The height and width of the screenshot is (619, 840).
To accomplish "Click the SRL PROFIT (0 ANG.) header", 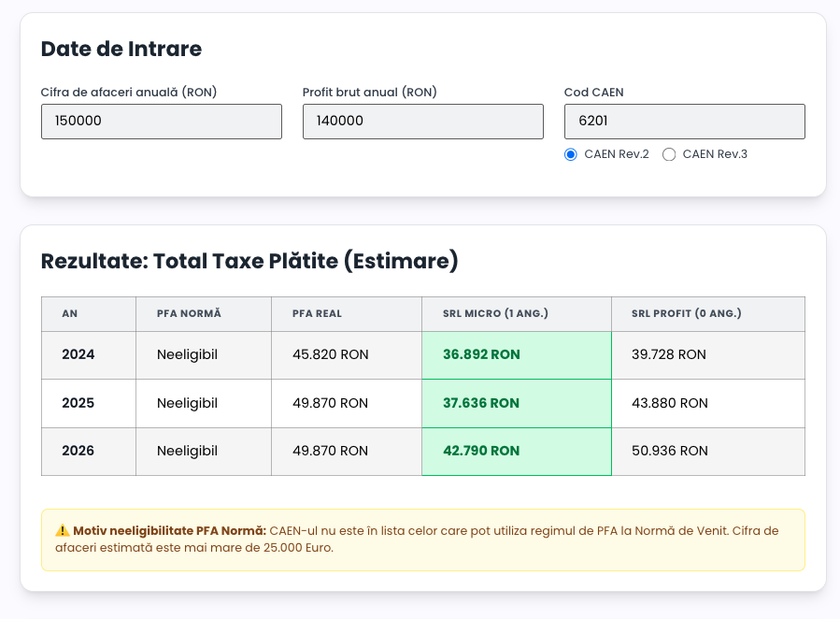I will (686, 314).
